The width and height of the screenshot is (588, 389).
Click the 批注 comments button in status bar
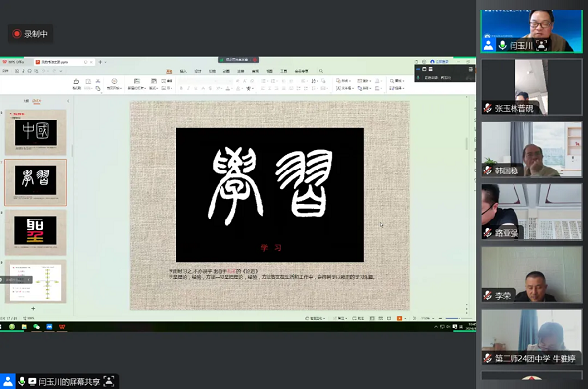pyautogui.click(x=358, y=318)
